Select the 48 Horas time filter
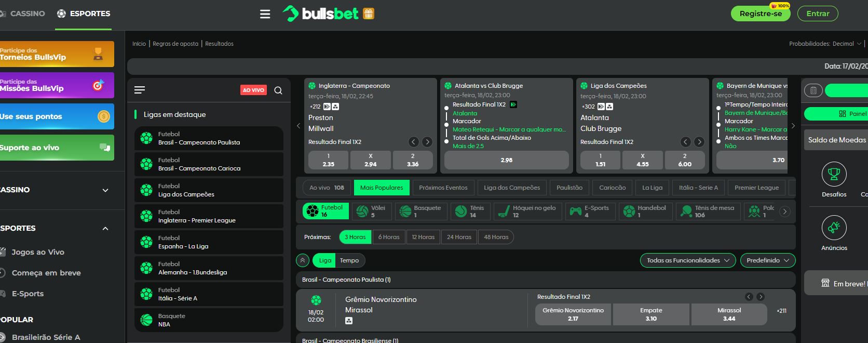This screenshot has width=868, height=343. (496, 237)
